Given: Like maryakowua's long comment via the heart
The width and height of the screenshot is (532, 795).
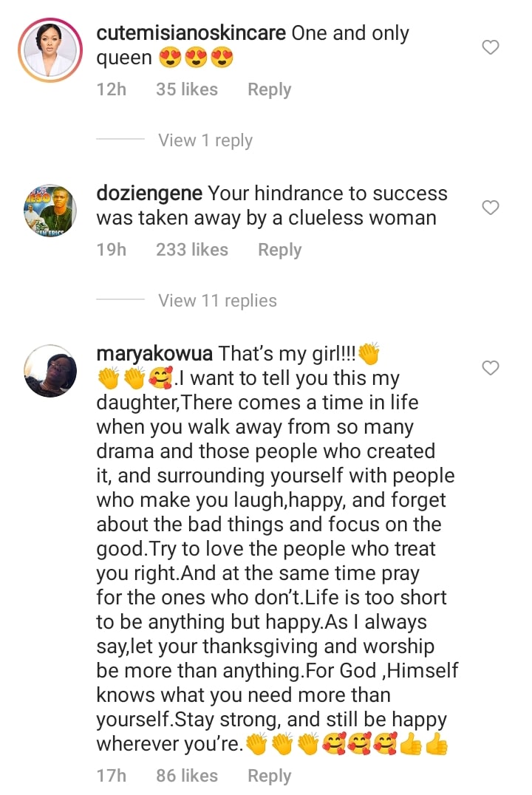Looking at the screenshot, I should (x=490, y=368).
